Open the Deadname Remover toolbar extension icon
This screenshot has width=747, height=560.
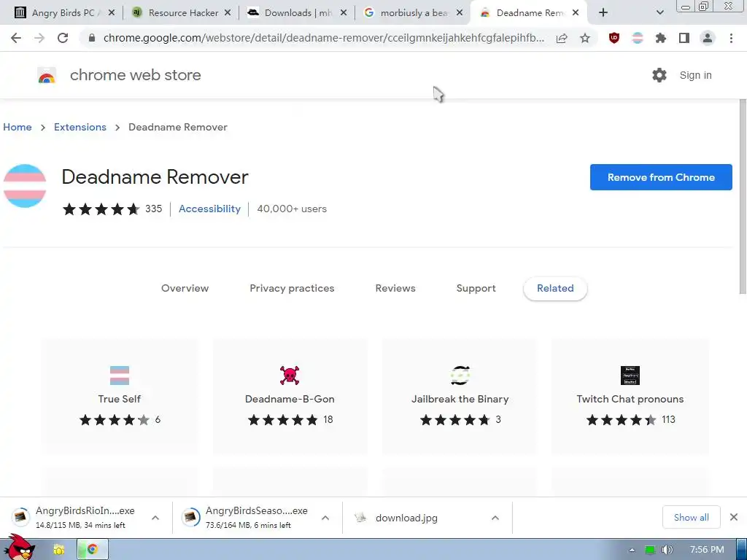pos(638,38)
